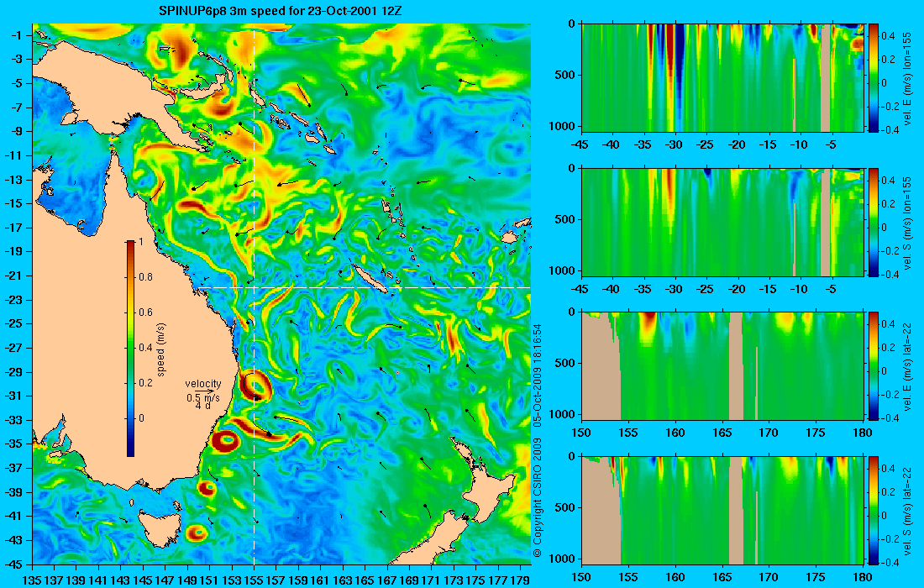The image size is (924, 588).
Task: Click the -33 latitude tick on main map
Action: (15, 420)
